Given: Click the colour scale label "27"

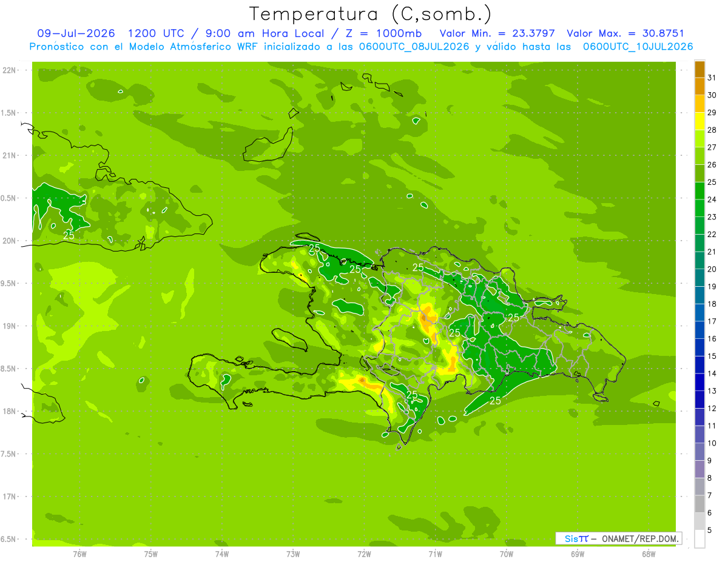Looking at the screenshot, I should point(712,147).
